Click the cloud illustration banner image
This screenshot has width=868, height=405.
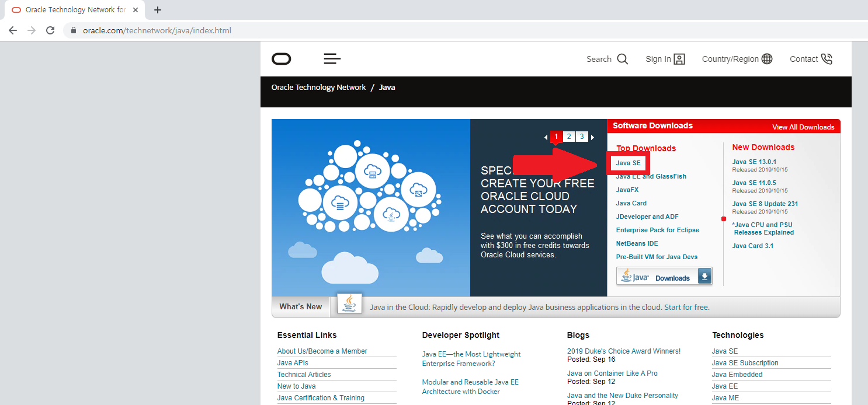(x=371, y=208)
